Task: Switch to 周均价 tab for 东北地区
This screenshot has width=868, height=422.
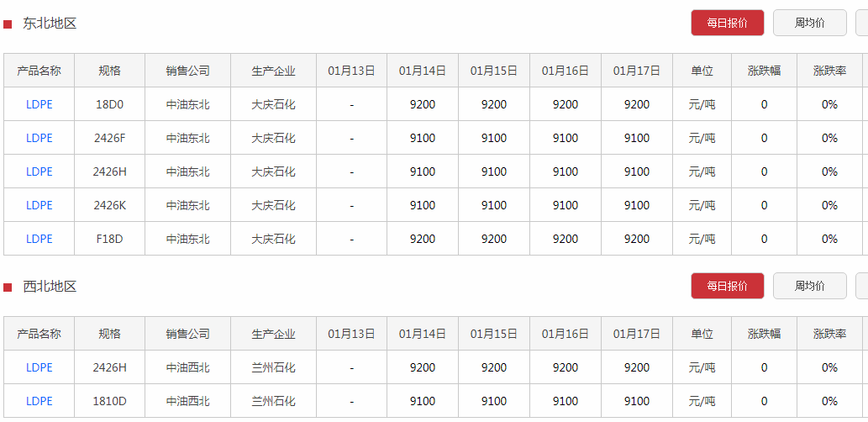Action: click(x=809, y=24)
